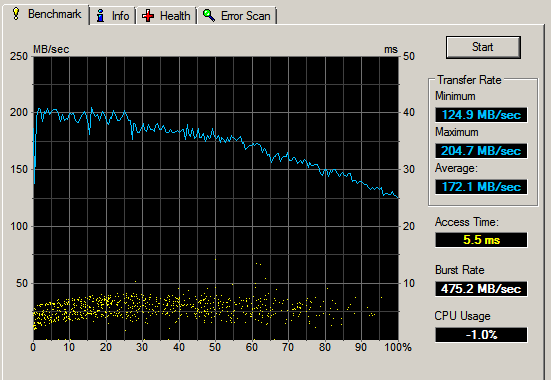Click the MB/sec axis label on graph
The image size is (551, 380).
point(51,49)
